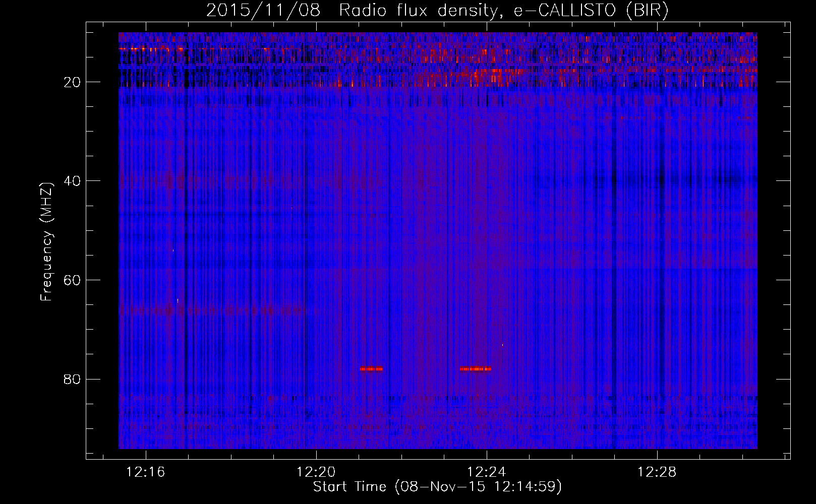Click the 12:20 time tick label
The width and height of the screenshot is (816, 504).
(x=316, y=472)
